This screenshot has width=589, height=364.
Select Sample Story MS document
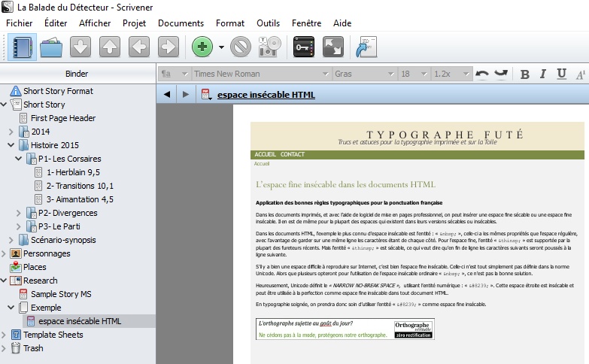61,294
